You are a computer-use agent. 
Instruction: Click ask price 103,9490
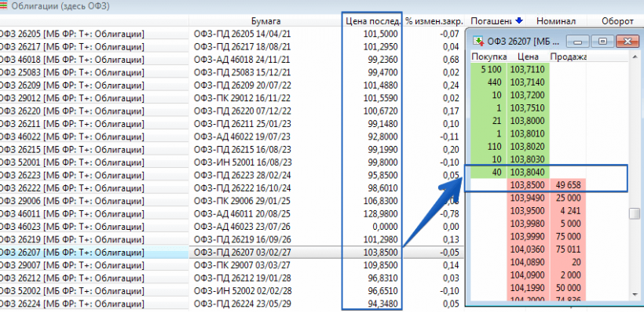pyautogui.click(x=527, y=198)
